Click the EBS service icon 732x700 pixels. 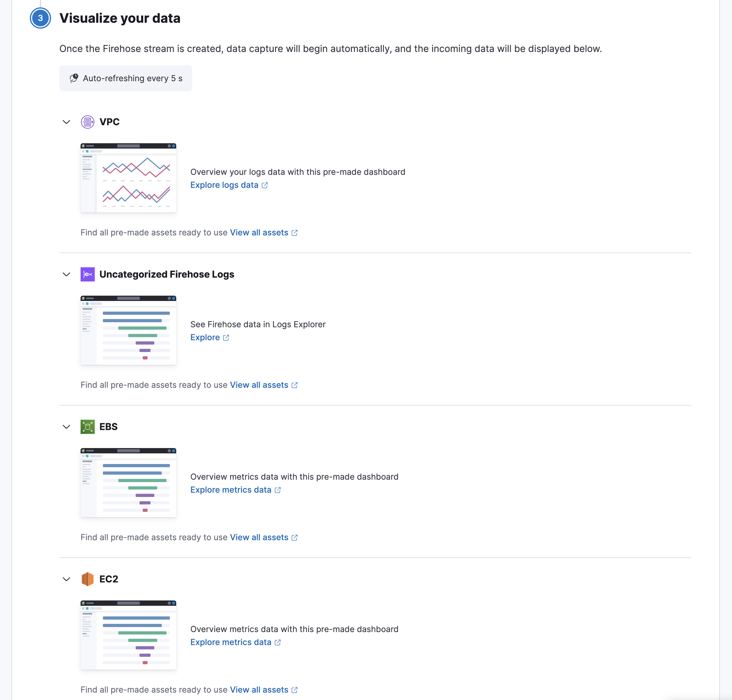tap(87, 427)
